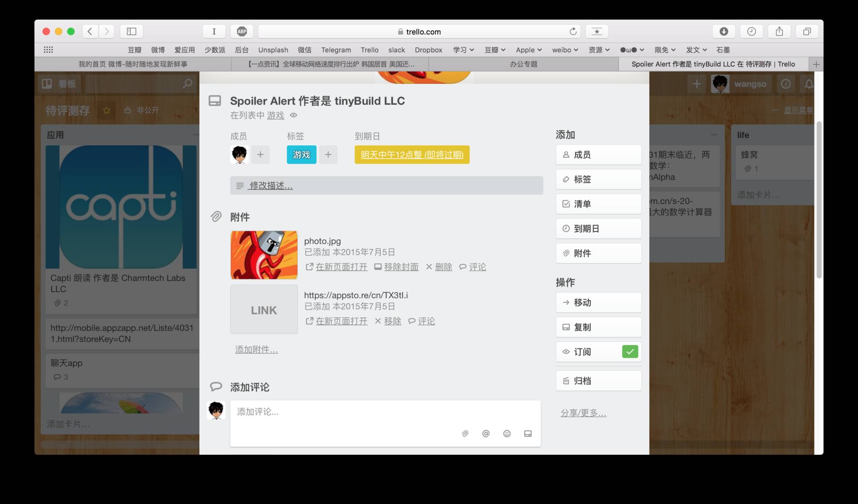Image resolution: width=858 pixels, height=504 pixels.
Task: Open the Telegram bookmark item
Action: (x=336, y=50)
